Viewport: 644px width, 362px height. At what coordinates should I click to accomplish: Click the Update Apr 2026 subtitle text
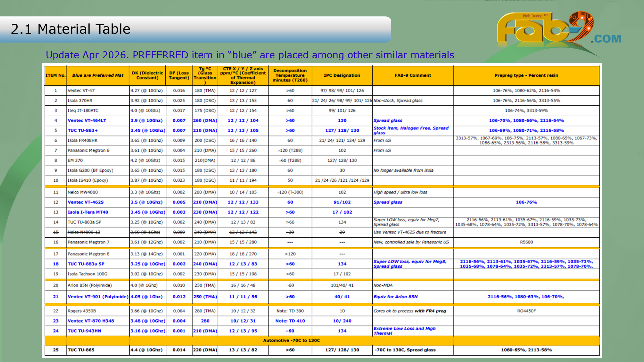[x=250, y=55]
